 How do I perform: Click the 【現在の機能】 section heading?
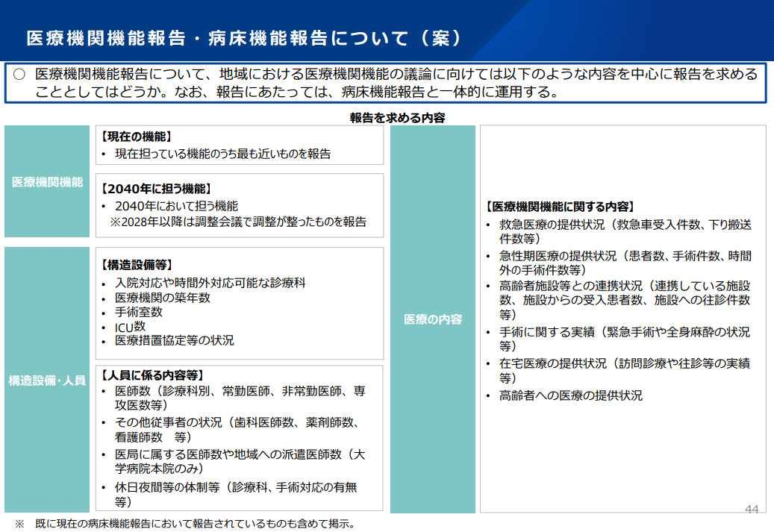(x=137, y=137)
